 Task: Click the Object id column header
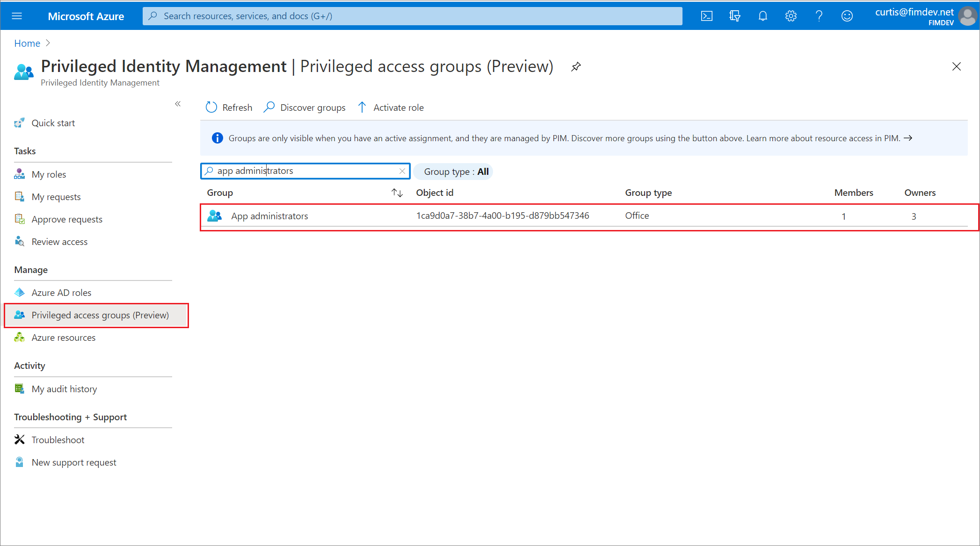coord(435,193)
